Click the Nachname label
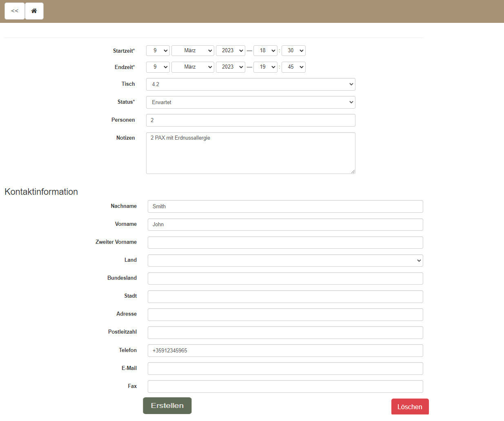The width and height of the screenshot is (504, 421). coord(124,206)
